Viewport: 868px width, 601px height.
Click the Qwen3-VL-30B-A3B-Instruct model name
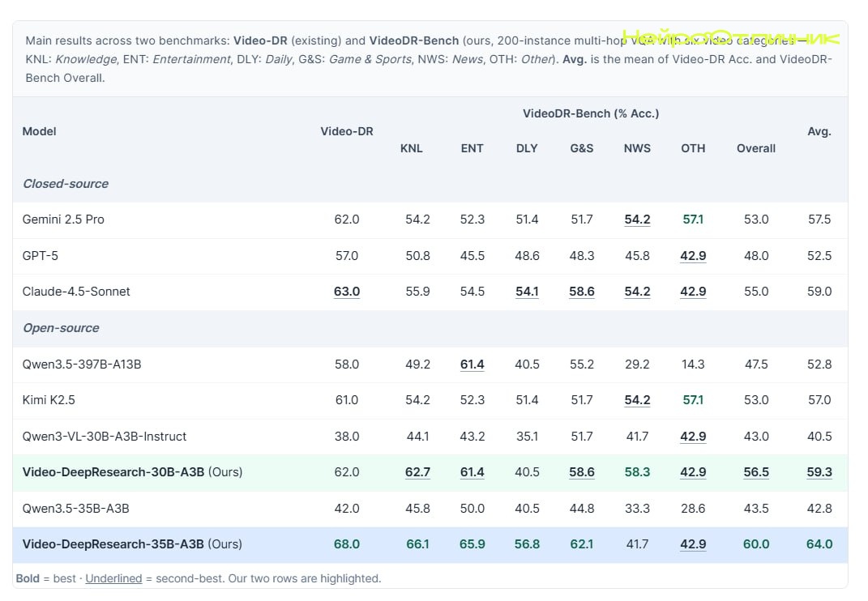click(x=104, y=436)
